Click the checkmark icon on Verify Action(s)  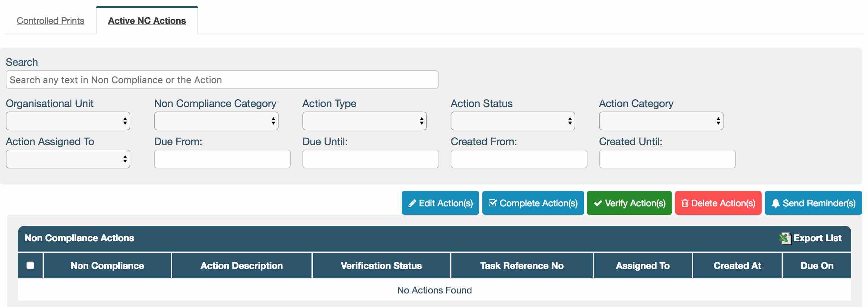pos(598,203)
